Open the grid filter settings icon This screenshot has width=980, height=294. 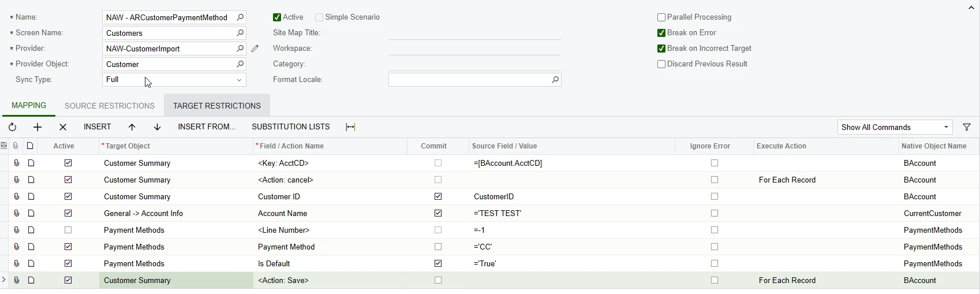click(x=967, y=127)
